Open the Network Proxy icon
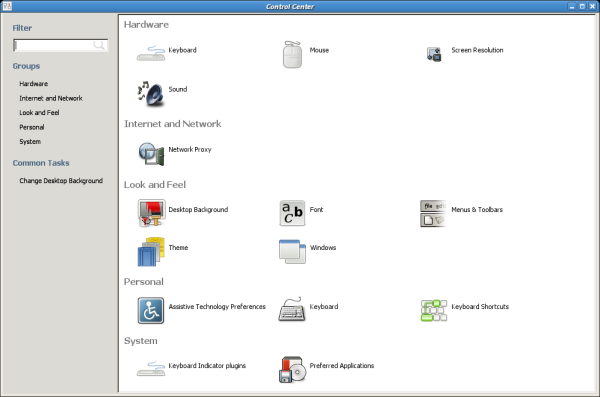Image resolution: width=600 pixels, height=397 pixels. coord(151,154)
